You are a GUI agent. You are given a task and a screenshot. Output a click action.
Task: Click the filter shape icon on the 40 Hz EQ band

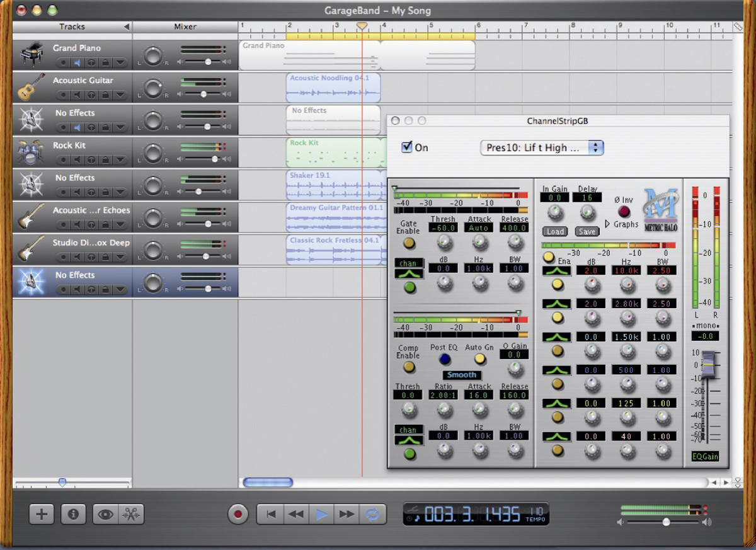point(556,436)
